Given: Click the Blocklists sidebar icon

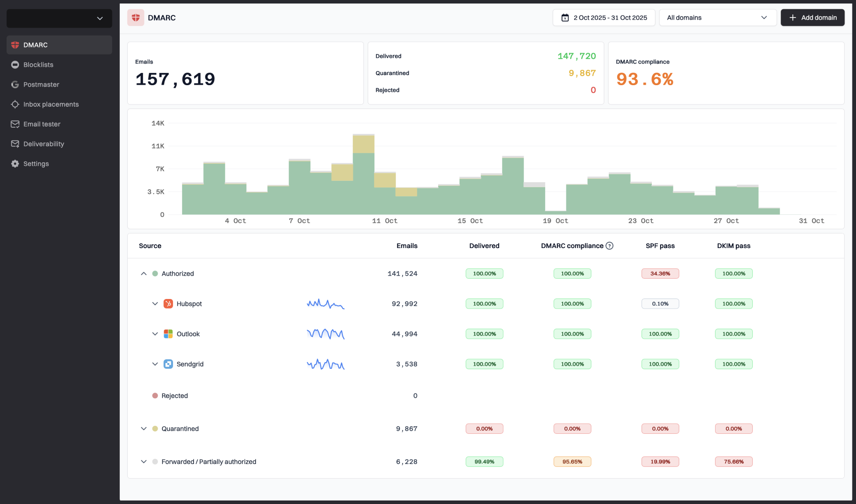Looking at the screenshot, I should click(15, 65).
